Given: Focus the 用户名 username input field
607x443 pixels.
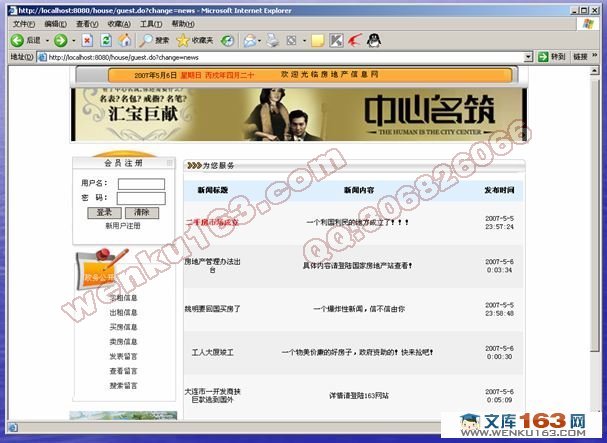Looking at the screenshot, I should pyautogui.click(x=141, y=184).
